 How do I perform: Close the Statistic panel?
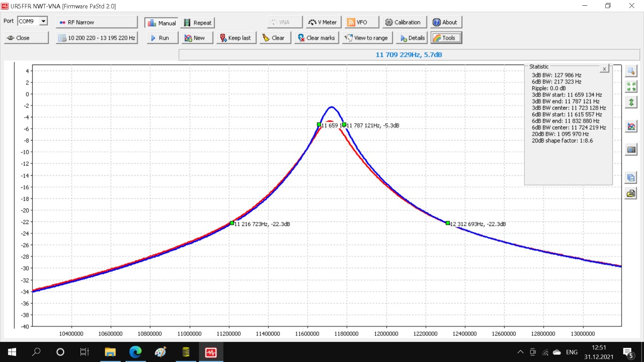pos(604,69)
